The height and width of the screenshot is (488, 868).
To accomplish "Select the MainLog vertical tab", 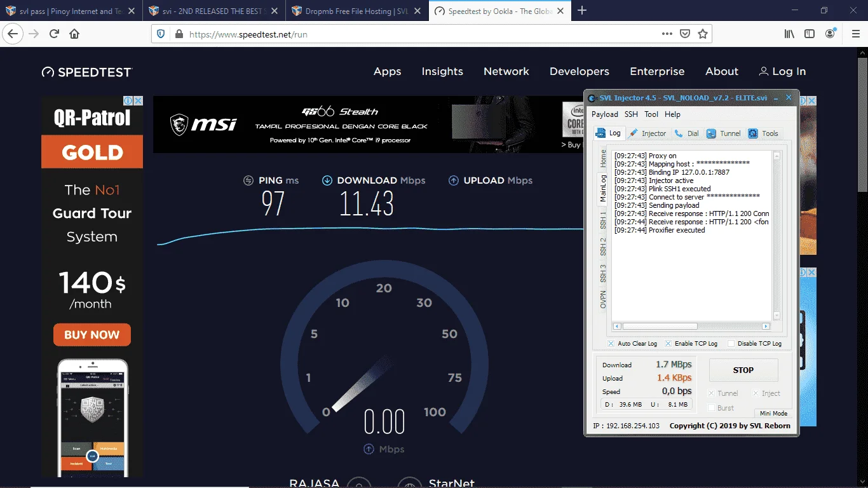I will tap(603, 189).
